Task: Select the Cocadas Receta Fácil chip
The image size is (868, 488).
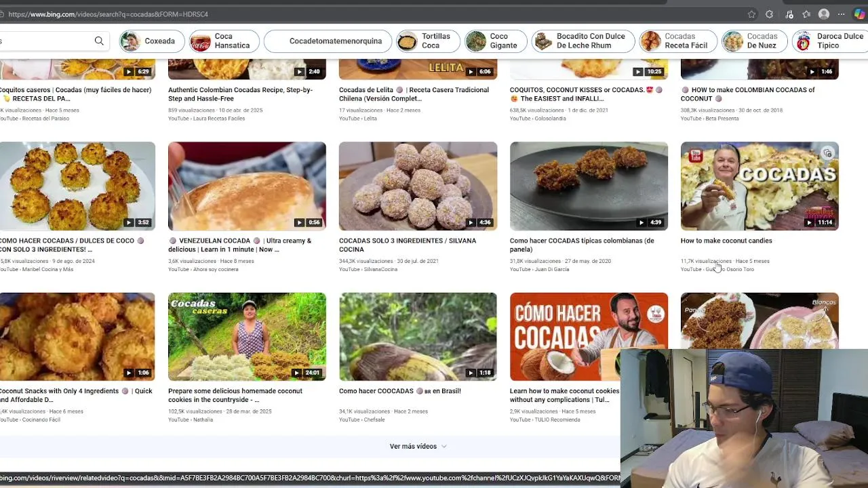Action: 677,41
